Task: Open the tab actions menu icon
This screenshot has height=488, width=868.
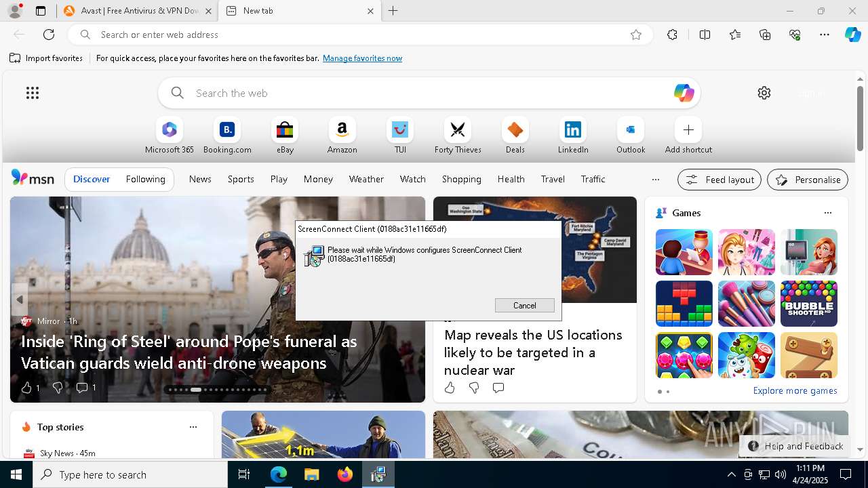Action: click(x=41, y=11)
